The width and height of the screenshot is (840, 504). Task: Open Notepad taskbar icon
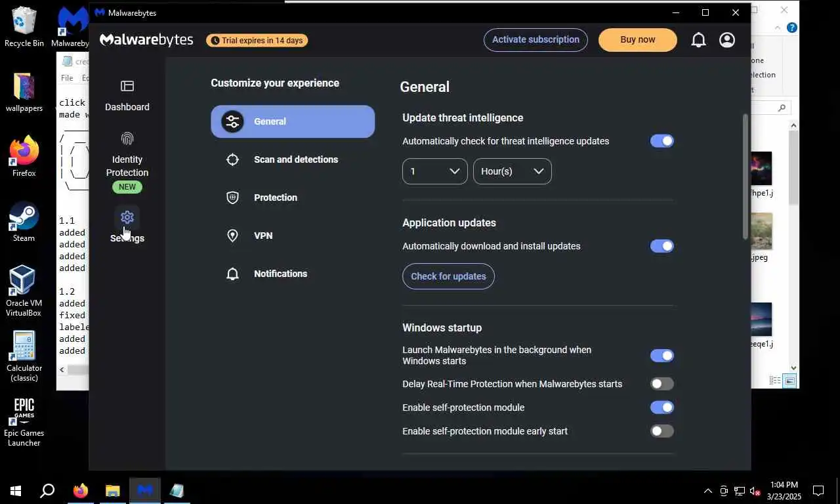coord(177,490)
